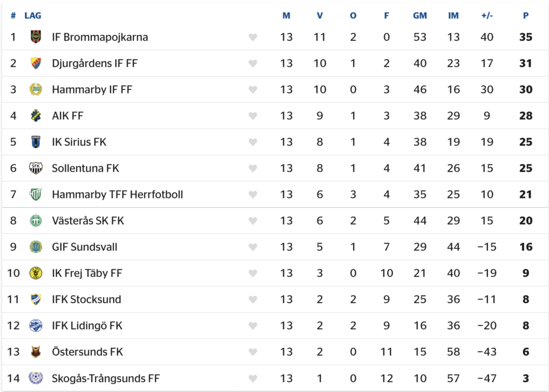Toggle favorite heart for Hammarby TFF Herrfotboll
The width and height of the screenshot is (549, 392).
(253, 195)
